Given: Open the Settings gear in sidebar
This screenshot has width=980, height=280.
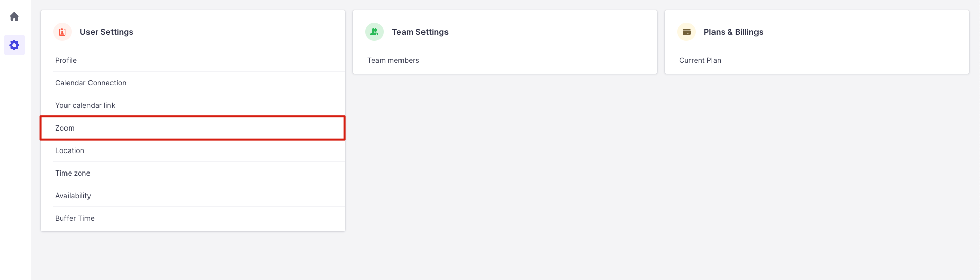Looking at the screenshot, I should (x=14, y=45).
